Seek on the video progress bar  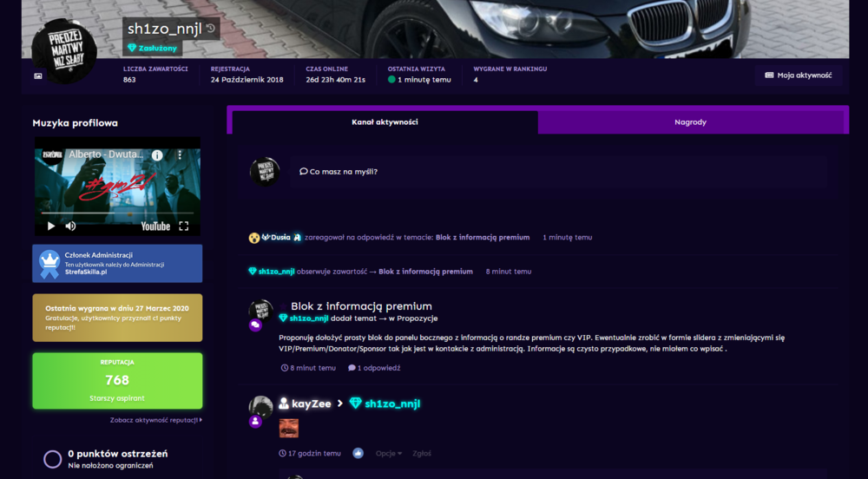coord(117,213)
